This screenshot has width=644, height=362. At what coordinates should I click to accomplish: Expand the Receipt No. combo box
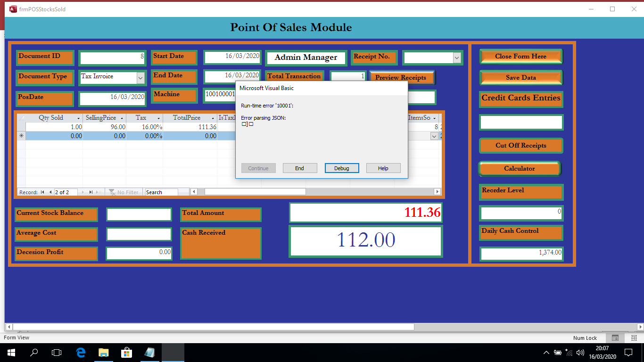pos(456,58)
